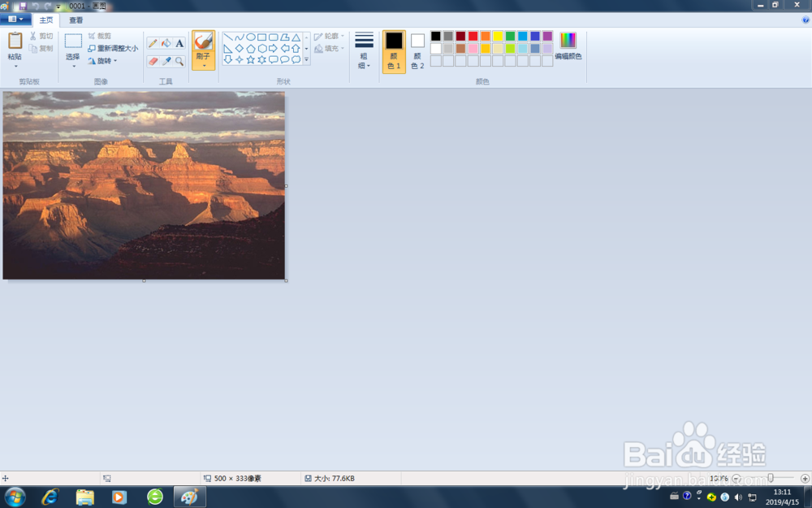Click the zoom in plus button
This screenshot has width=812, height=508.
pyautogui.click(x=805, y=478)
